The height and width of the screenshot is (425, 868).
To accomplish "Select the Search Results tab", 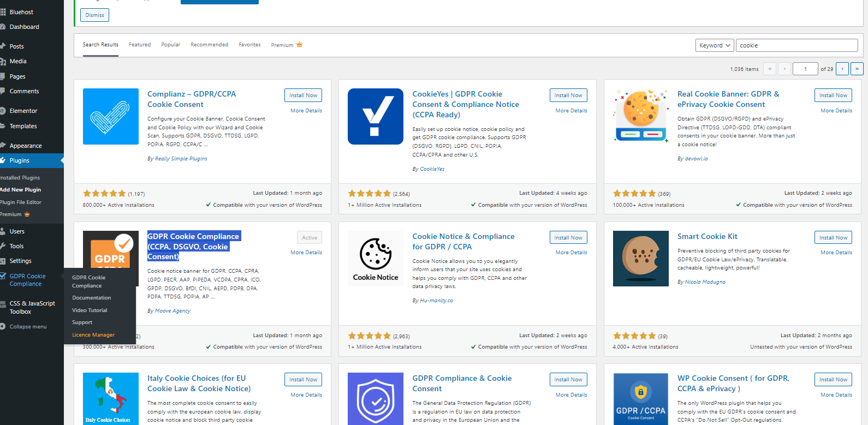I will coord(100,45).
